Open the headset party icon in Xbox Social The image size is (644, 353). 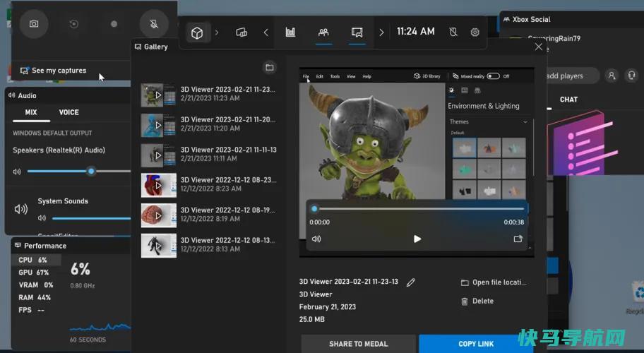pyautogui.click(x=632, y=76)
